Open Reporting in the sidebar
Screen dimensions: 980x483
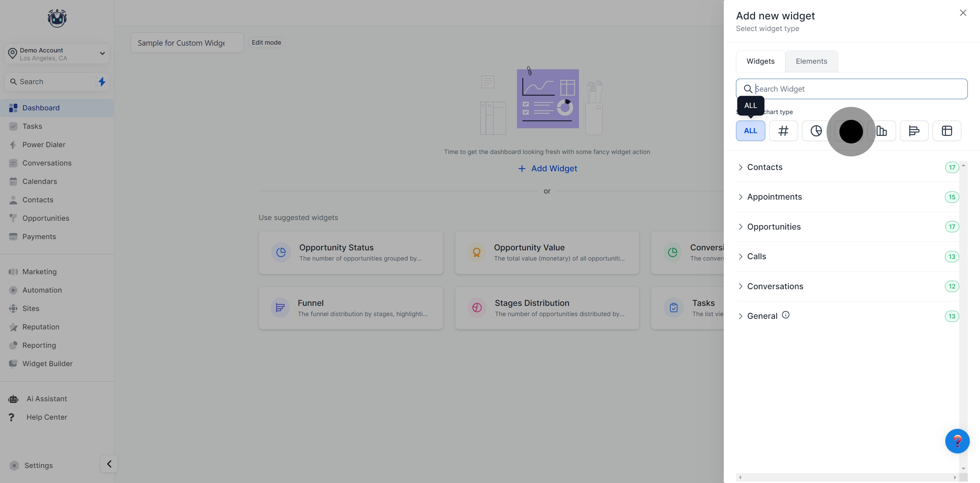[x=57, y=345]
